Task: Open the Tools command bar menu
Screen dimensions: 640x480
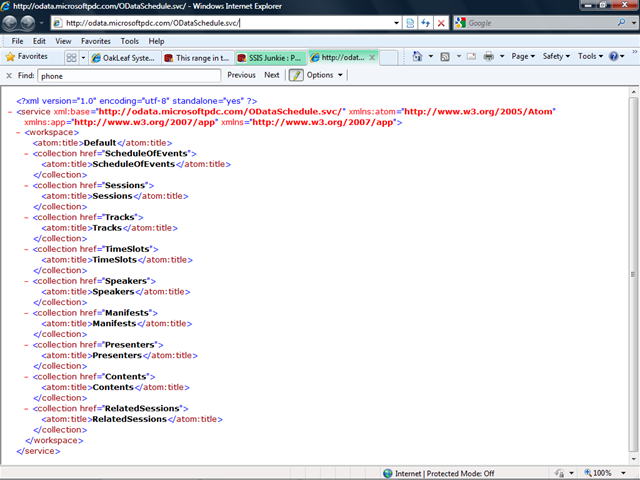Action: (590, 56)
